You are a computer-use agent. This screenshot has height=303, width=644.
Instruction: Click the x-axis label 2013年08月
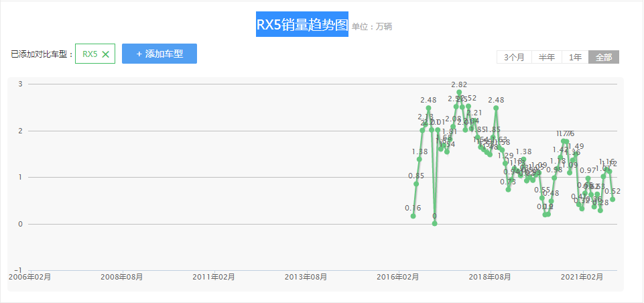click(306, 277)
